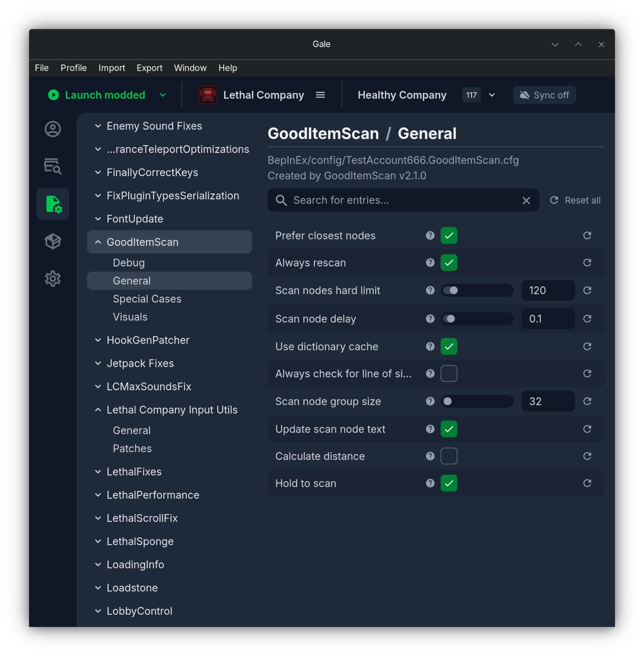Open settings gear in sidebar
The image size is (644, 656).
pos(53,279)
